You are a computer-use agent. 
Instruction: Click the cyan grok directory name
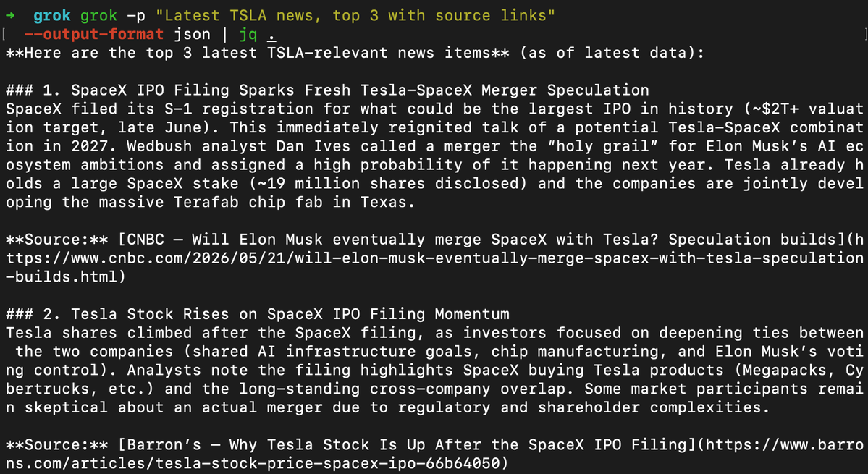point(52,16)
